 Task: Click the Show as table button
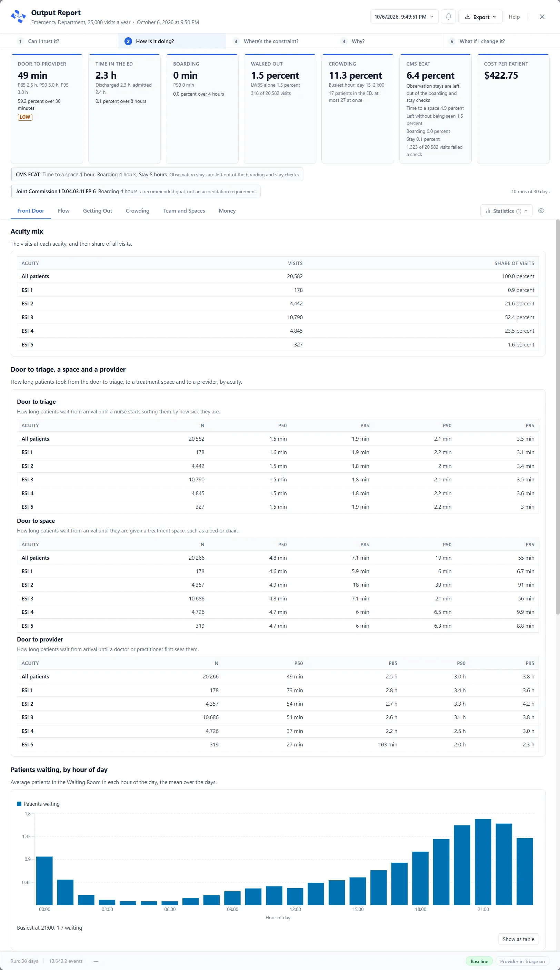(x=518, y=939)
